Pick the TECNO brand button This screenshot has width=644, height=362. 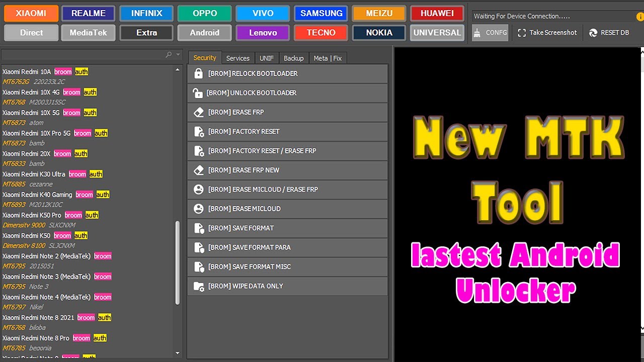point(321,33)
